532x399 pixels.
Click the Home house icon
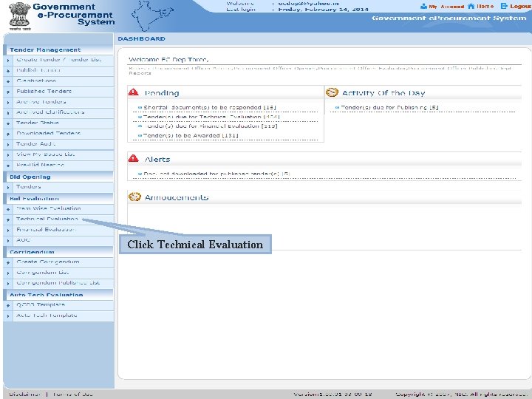pyautogui.click(x=471, y=6)
